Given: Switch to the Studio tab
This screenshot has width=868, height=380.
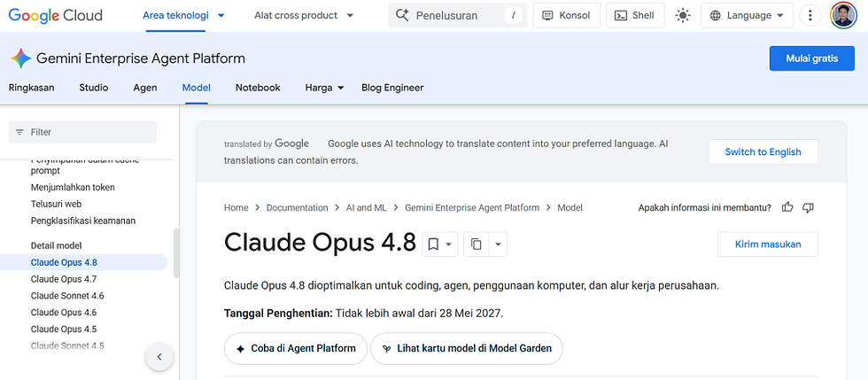Looking at the screenshot, I should point(94,88).
